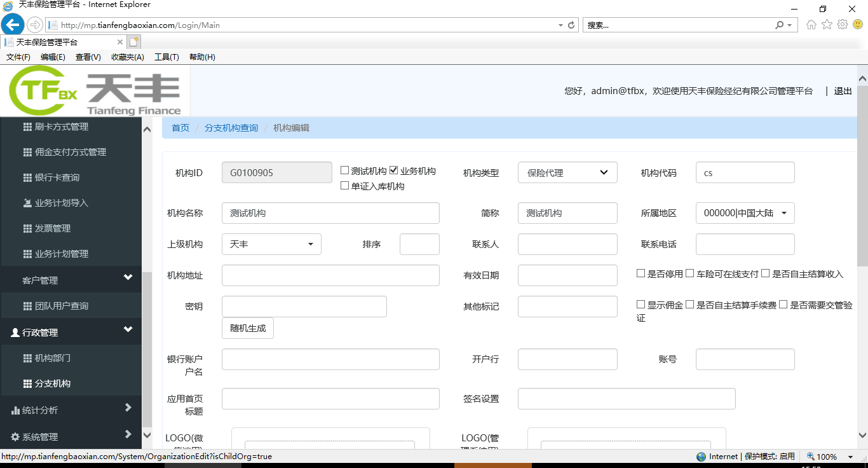Open the browser settings gear icon

pos(843,25)
